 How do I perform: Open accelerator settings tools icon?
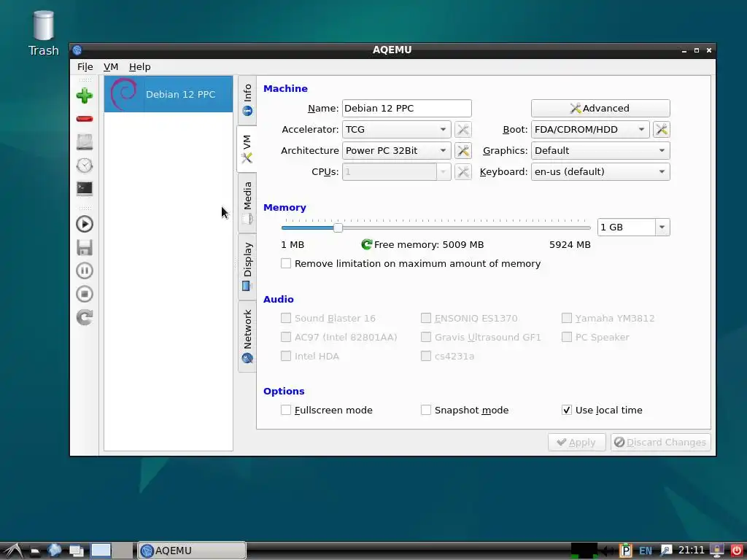(463, 130)
